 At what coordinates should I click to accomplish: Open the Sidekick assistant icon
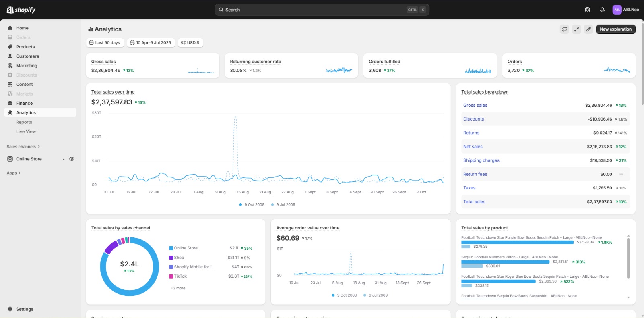coord(587,10)
